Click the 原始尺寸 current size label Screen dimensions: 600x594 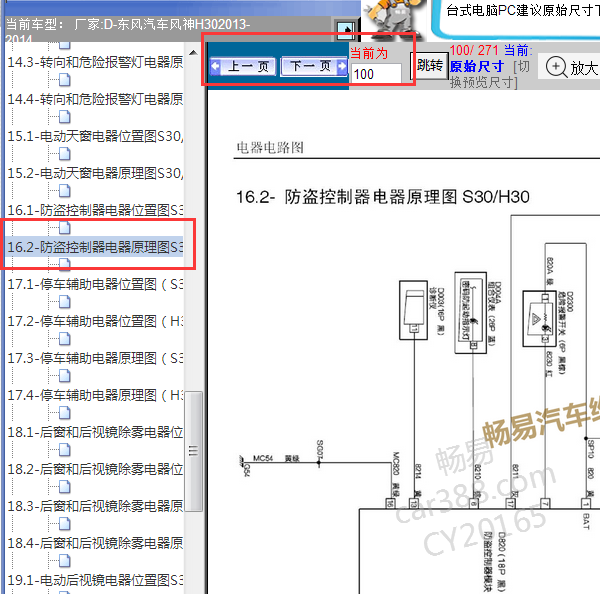point(476,67)
